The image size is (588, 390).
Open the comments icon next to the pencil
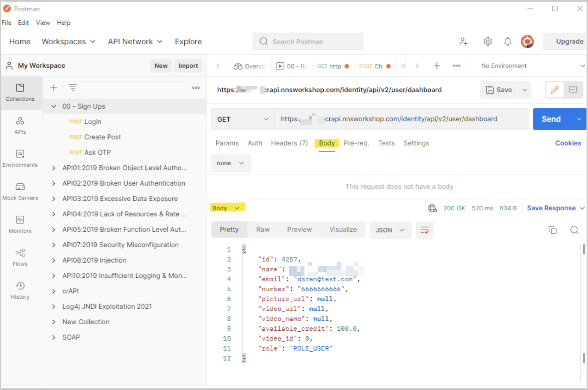[573, 90]
